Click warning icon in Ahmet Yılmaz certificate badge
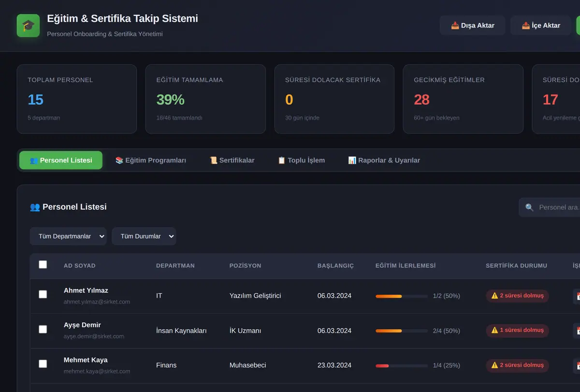This screenshot has height=392, width=580. point(494,296)
